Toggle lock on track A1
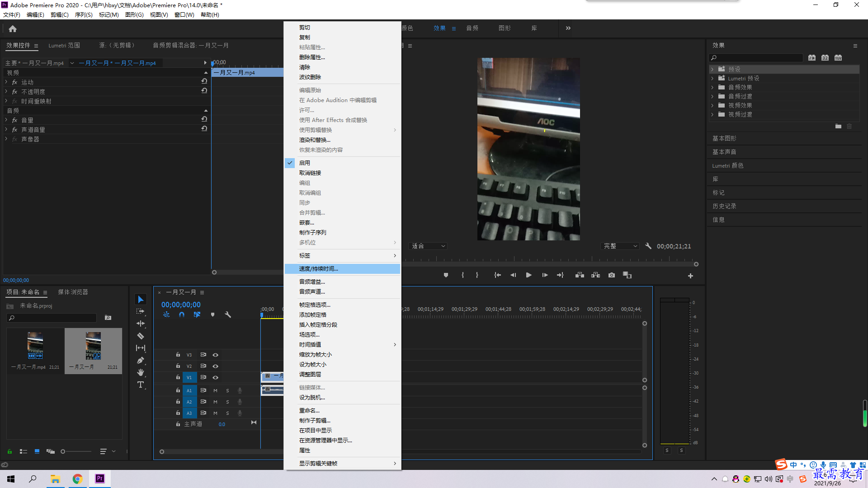 click(x=178, y=390)
